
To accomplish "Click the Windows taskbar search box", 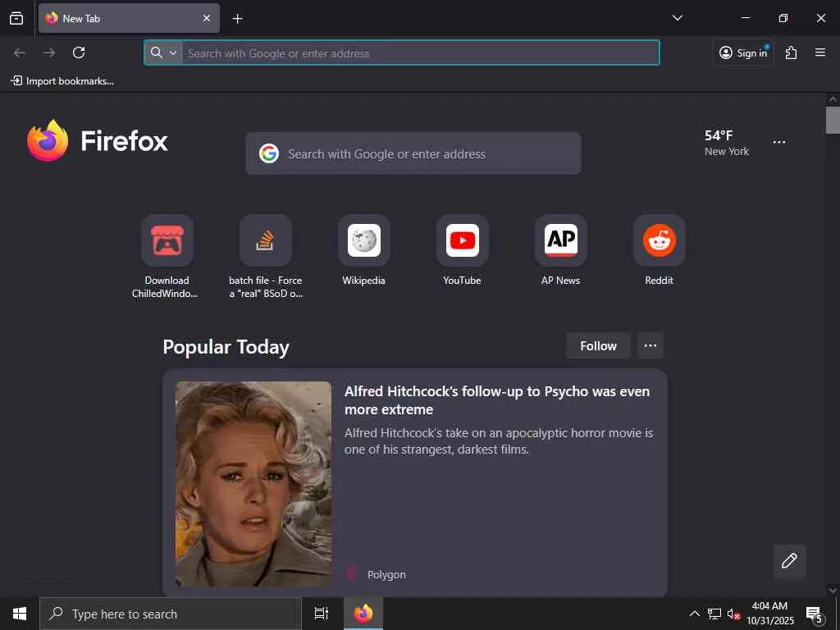I will [x=171, y=614].
